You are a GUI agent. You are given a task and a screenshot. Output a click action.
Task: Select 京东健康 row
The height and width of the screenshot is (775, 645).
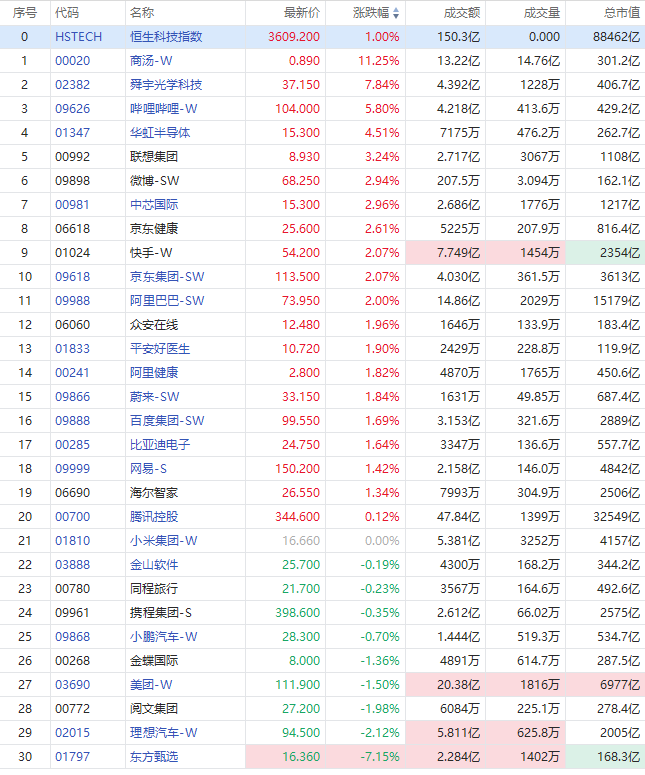point(322,229)
